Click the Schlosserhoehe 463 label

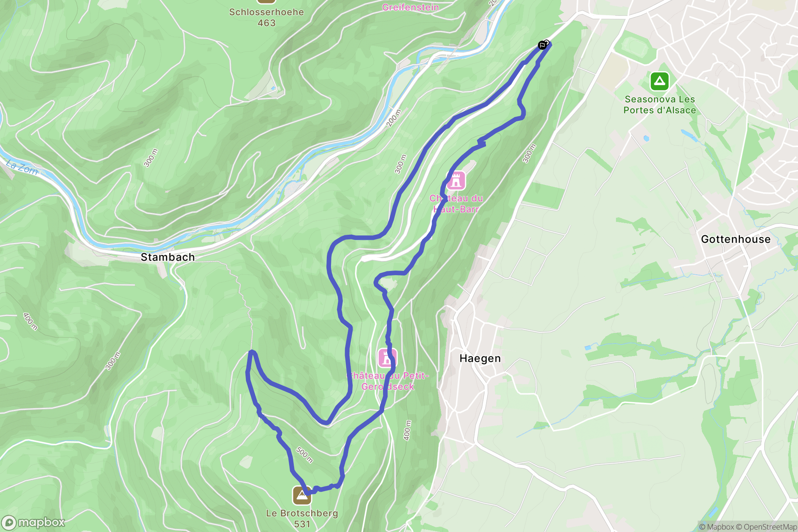266,17
